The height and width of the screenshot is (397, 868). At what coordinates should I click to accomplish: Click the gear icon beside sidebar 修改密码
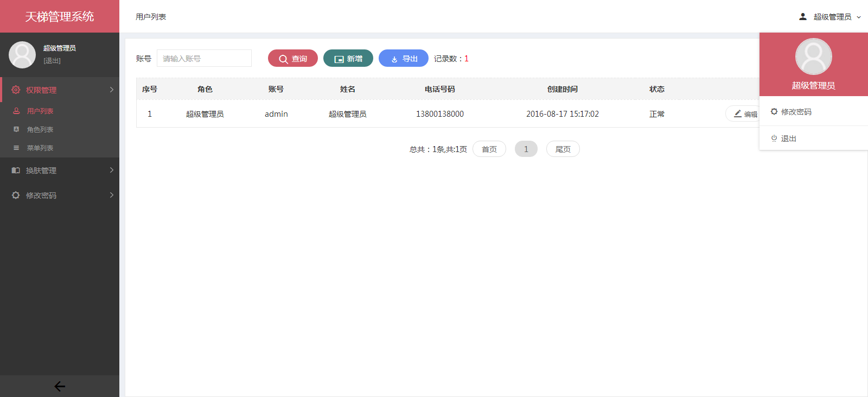pos(16,195)
